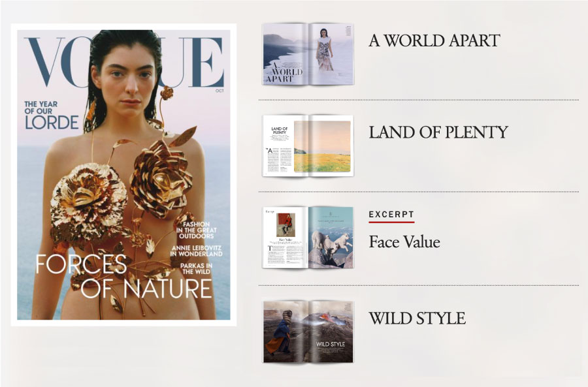Click 'Parkas in the Wild' cover text
The width and height of the screenshot is (588, 387).
(x=196, y=268)
